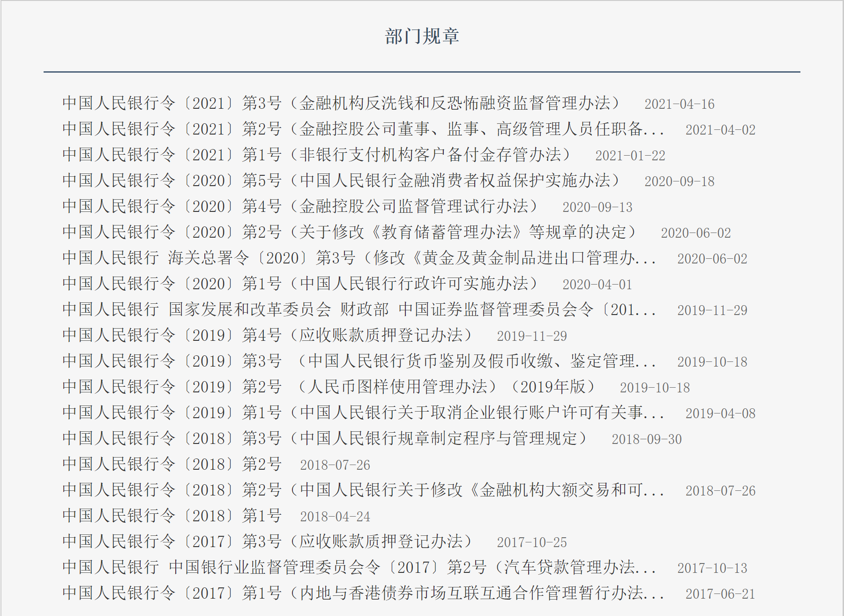Open 2019 第1号 取消企业银行账户许可 link
The height and width of the screenshot is (616, 844).
pyautogui.click(x=363, y=413)
